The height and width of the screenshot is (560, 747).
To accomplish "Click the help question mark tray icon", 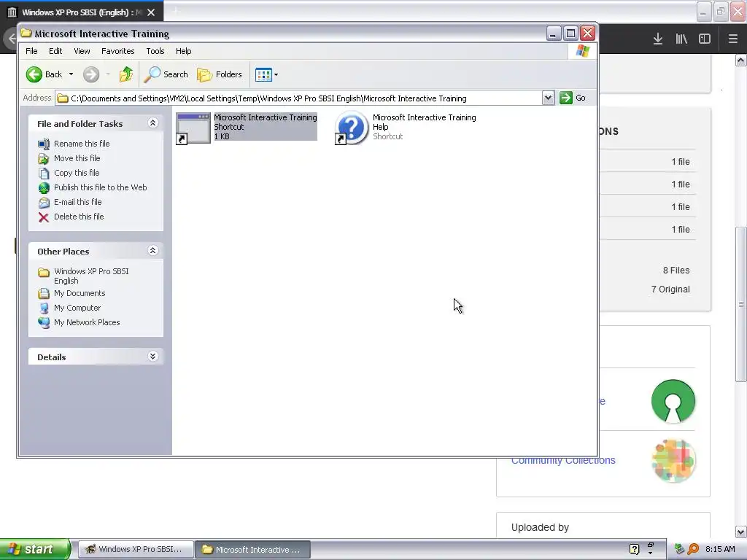I will (x=634, y=549).
